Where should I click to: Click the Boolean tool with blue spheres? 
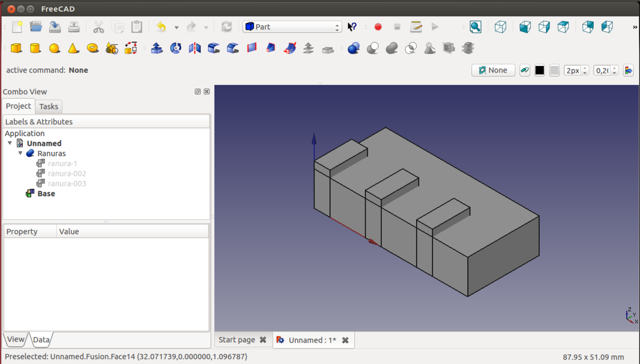[x=353, y=48]
